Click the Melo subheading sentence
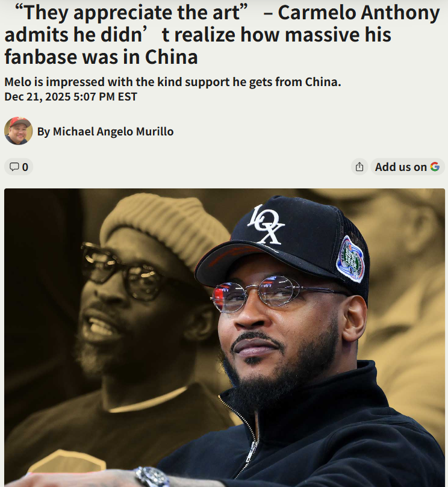This screenshot has width=448, height=487. (173, 82)
